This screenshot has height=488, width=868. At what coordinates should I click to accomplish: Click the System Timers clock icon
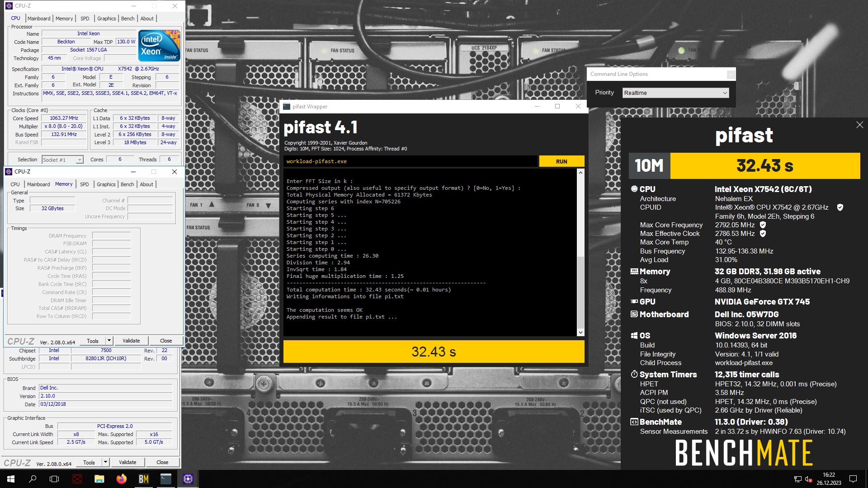pos(634,375)
